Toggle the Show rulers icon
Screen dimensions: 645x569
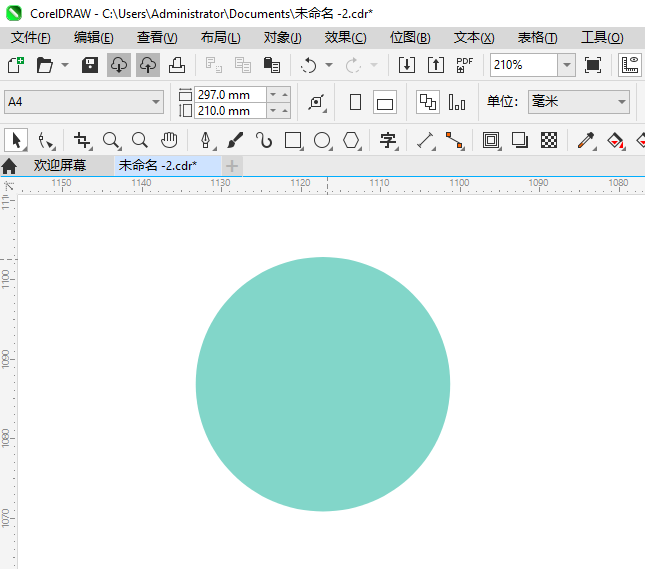coord(630,65)
